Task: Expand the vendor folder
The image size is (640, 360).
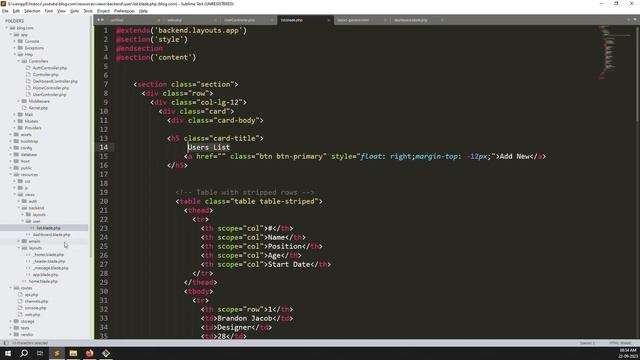Action: tap(11, 334)
